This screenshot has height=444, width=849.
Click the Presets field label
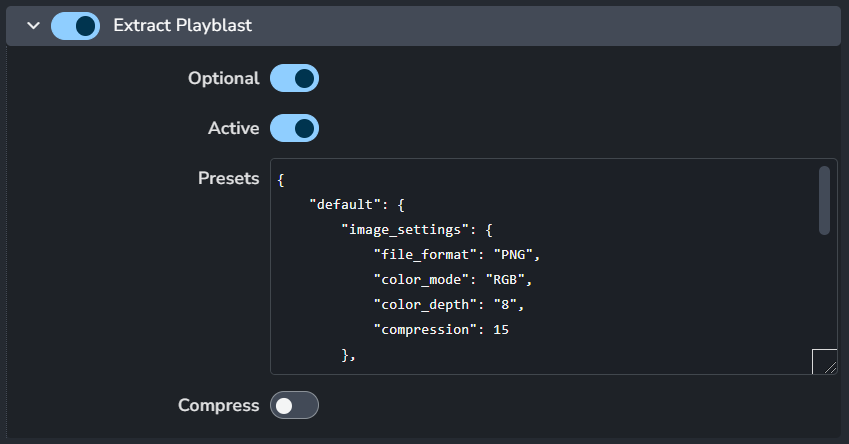(x=228, y=178)
